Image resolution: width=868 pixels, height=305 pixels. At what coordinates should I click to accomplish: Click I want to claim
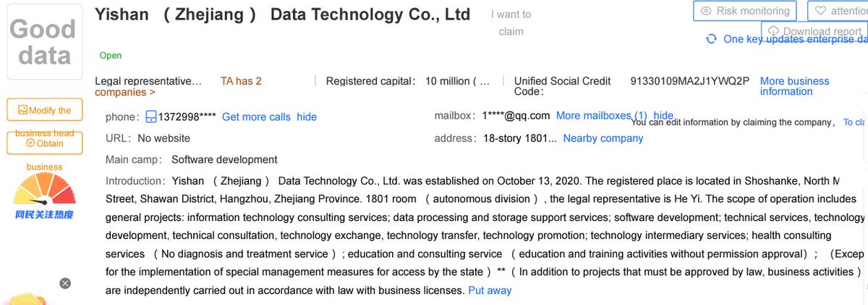[x=511, y=22]
